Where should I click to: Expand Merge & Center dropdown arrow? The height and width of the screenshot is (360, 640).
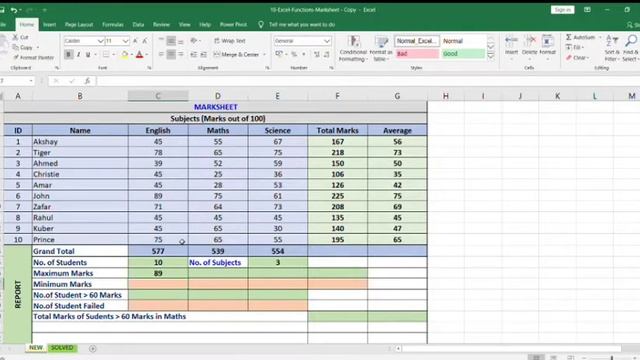tap(264, 54)
